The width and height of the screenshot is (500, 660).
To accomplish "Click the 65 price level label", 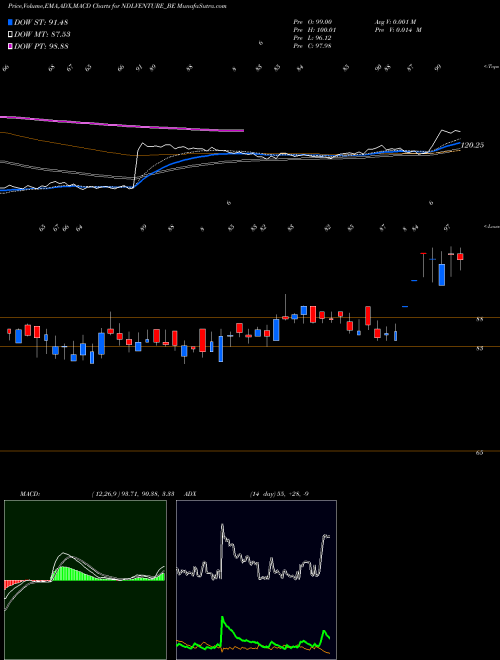I will (x=479, y=453).
